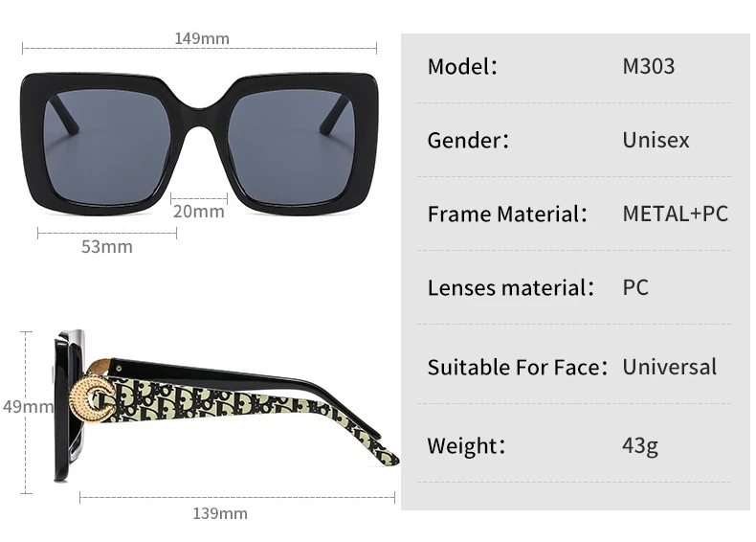The width and height of the screenshot is (756, 542).
Task: Click the "Lenses material:" label
Action: [511, 287]
